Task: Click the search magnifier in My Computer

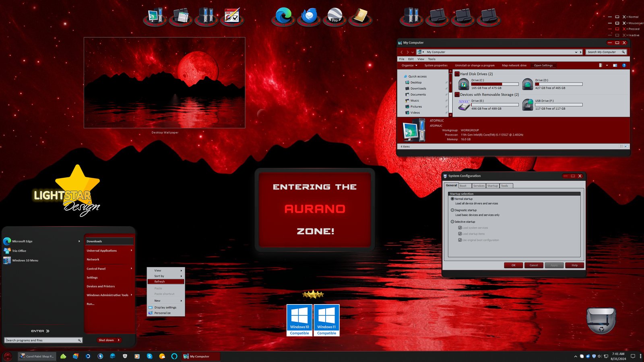Action: point(623,52)
